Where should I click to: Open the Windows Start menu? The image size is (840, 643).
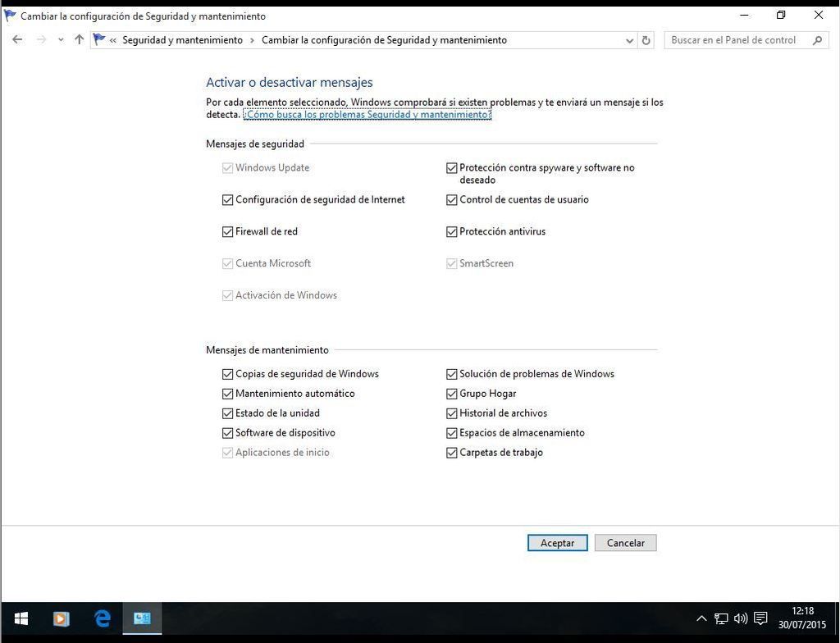click(21, 619)
